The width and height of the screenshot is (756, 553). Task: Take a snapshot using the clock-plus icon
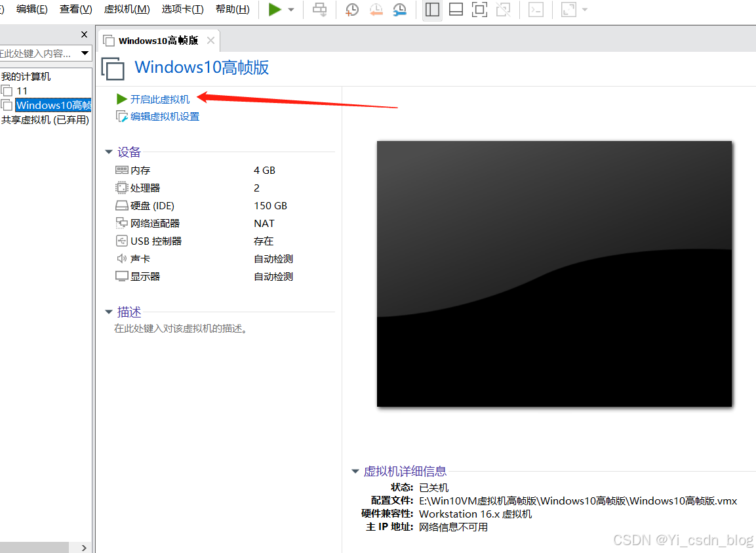[352, 10]
